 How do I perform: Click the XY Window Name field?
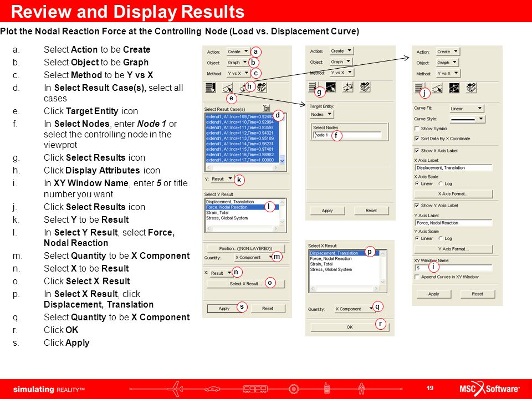point(453,268)
